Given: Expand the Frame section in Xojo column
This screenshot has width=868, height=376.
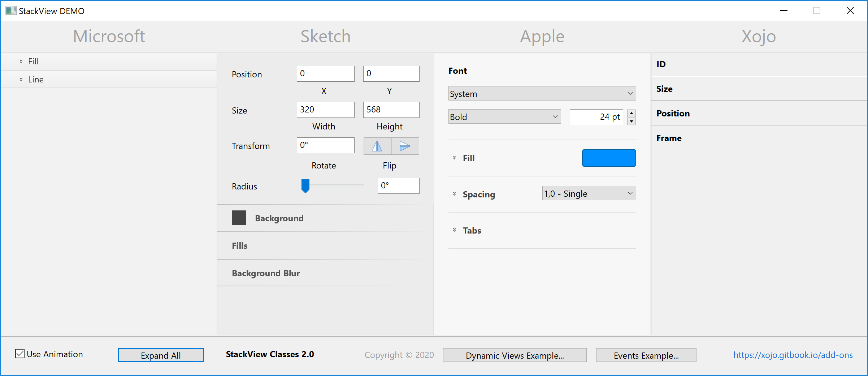Looking at the screenshot, I should pyautogui.click(x=759, y=138).
